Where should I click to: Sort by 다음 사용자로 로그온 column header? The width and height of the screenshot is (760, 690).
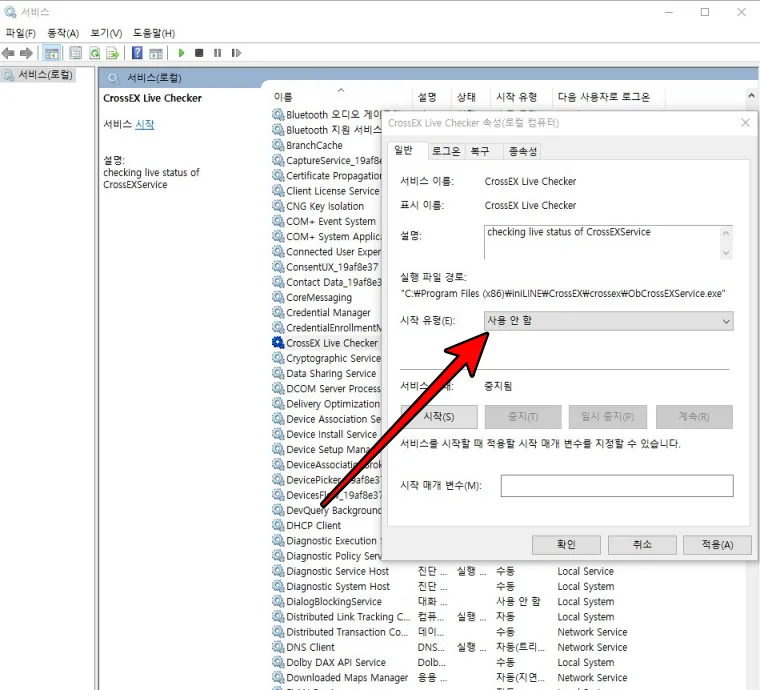pyautogui.click(x=608, y=97)
